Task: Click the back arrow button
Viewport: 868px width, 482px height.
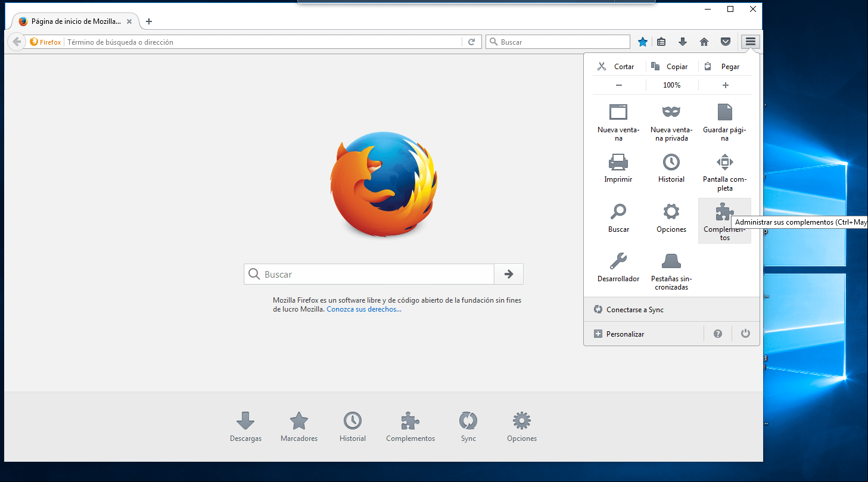Action: pyautogui.click(x=17, y=42)
